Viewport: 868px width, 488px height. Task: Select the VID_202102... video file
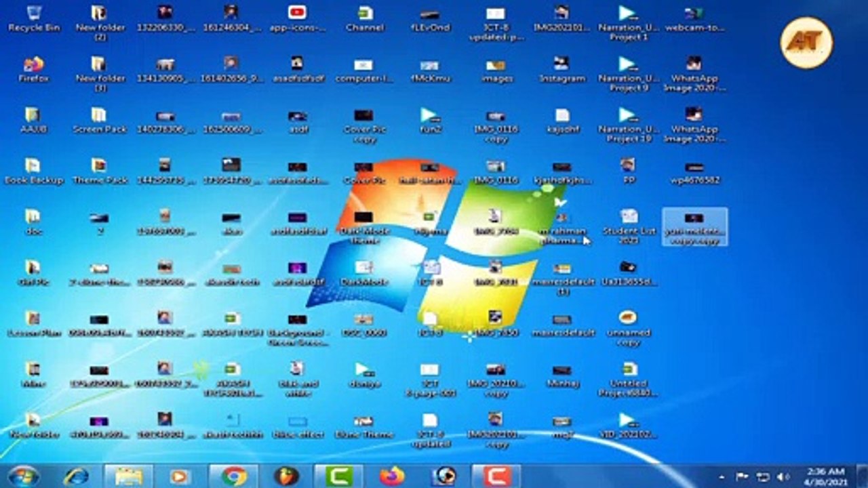[629, 426]
